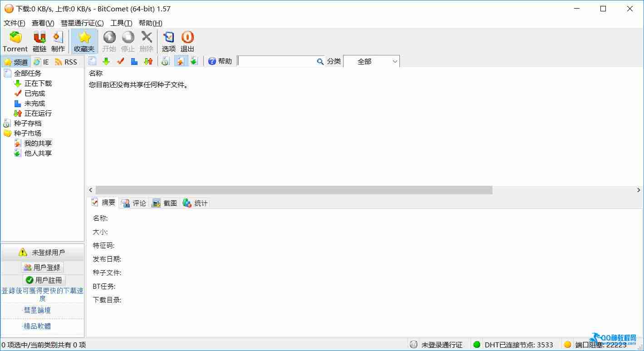Viewport: 644px width, 351px height.
Task: Click the 开始 start task button
Action: [x=109, y=41]
